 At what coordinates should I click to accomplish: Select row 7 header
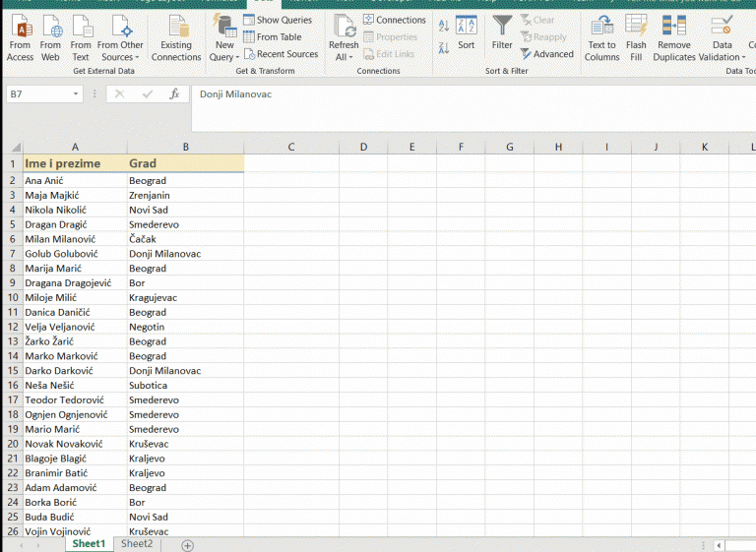(x=13, y=254)
